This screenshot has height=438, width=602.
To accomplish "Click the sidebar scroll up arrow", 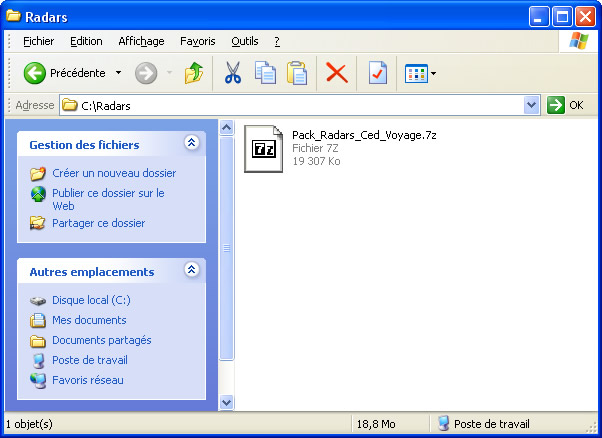I will point(227,127).
